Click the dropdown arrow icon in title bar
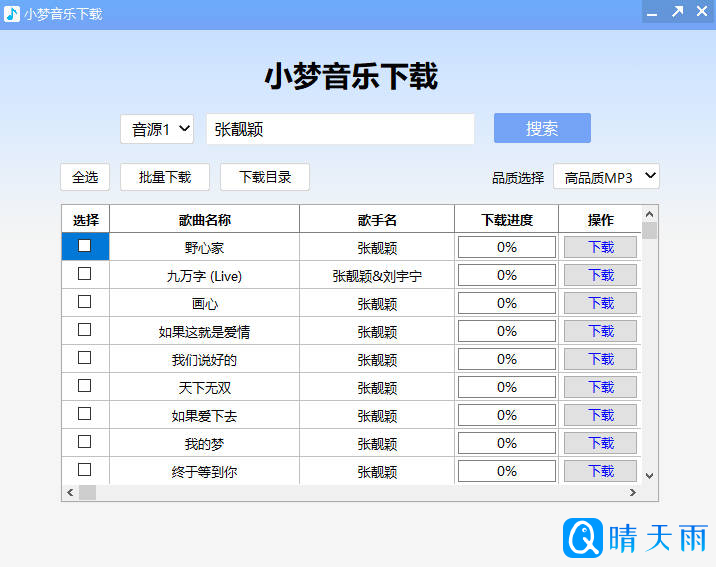This screenshot has width=716, height=567. click(x=651, y=13)
